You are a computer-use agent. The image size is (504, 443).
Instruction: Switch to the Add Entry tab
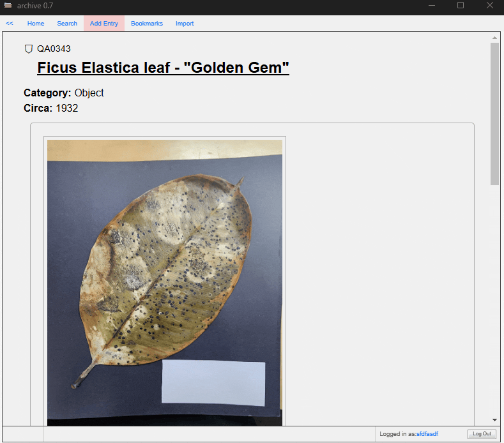(x=104, y=24)
